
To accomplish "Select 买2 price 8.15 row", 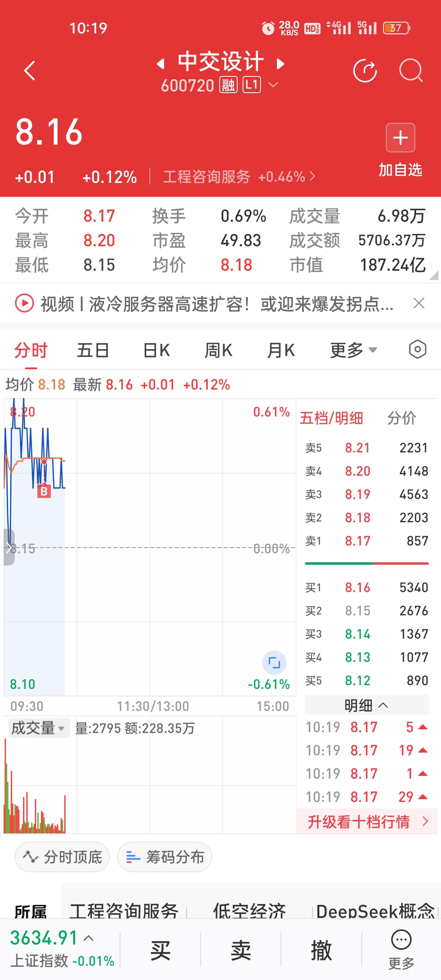I will coord(367,611).
